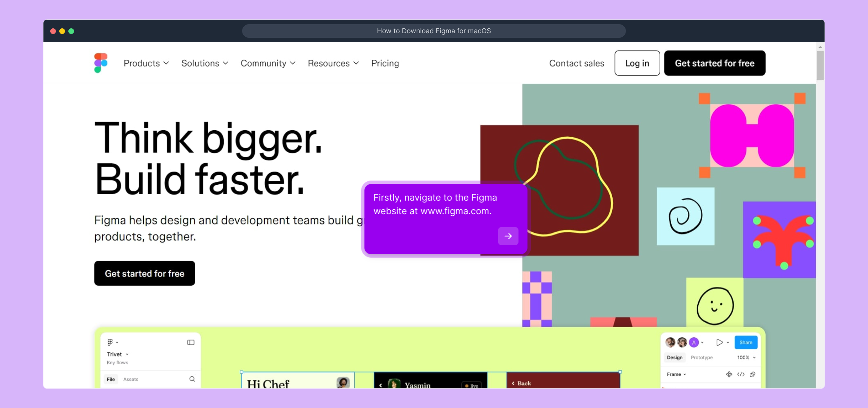Click the page vertical scrollbar thumb

click(x=820, y=65)
